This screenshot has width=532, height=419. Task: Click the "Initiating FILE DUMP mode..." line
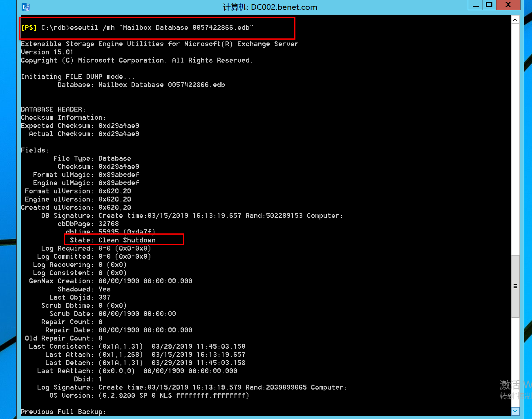(x=78, y=76)
